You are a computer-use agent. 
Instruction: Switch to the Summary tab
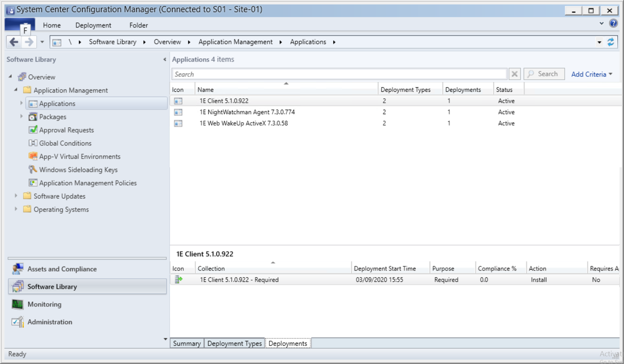[x=186, y=343]
